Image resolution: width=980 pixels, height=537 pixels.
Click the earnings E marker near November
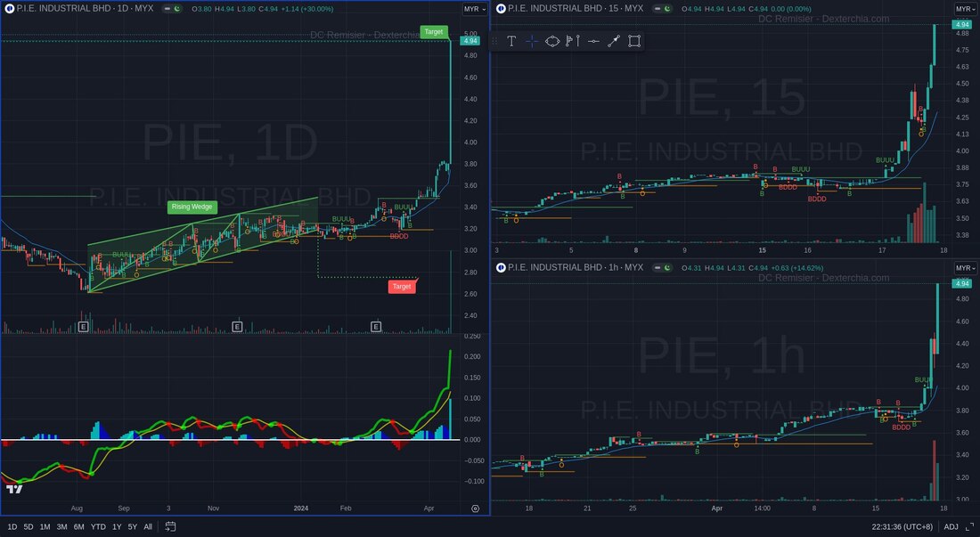point(237,327)
